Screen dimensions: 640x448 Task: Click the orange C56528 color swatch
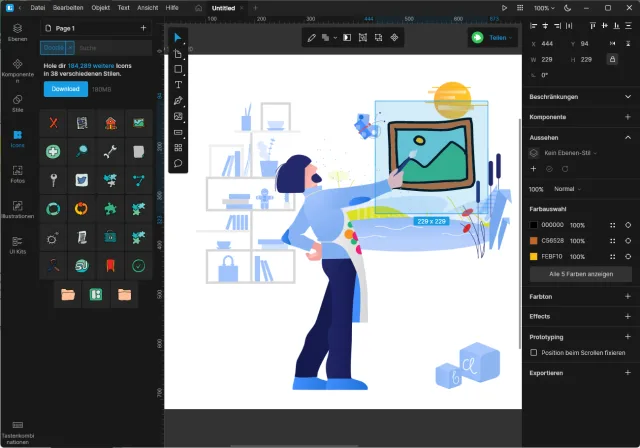(534, 241)
